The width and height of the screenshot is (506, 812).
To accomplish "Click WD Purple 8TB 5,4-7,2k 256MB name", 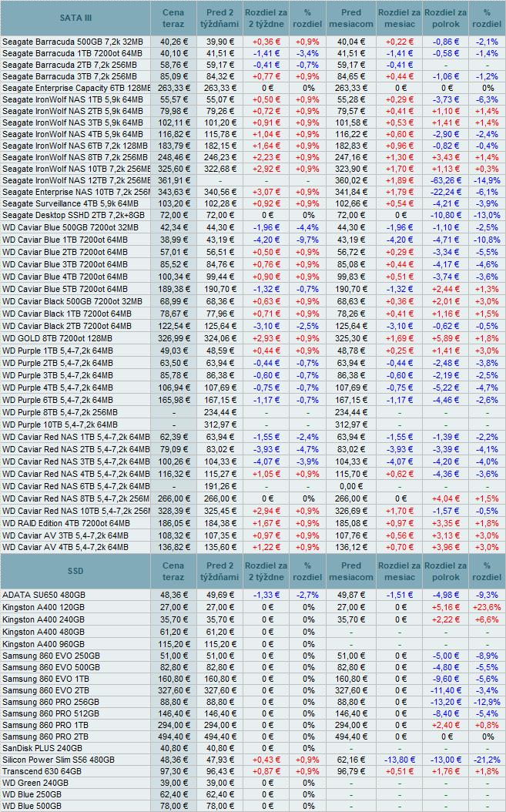I will coord(60,412).
